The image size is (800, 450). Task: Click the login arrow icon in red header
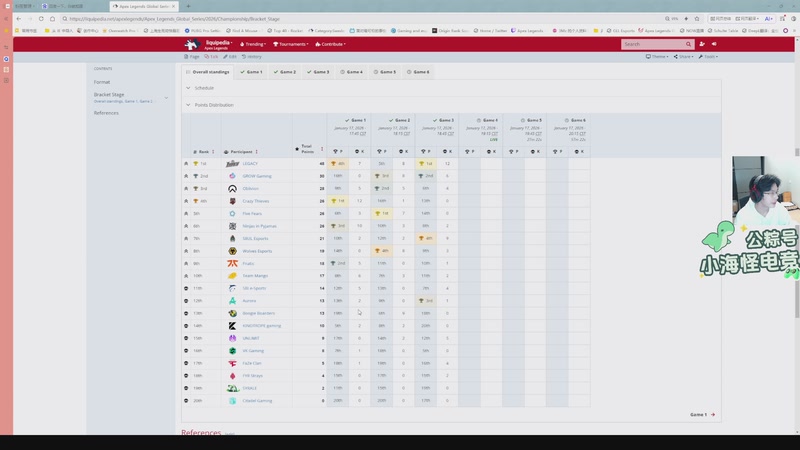pos(714,44)
